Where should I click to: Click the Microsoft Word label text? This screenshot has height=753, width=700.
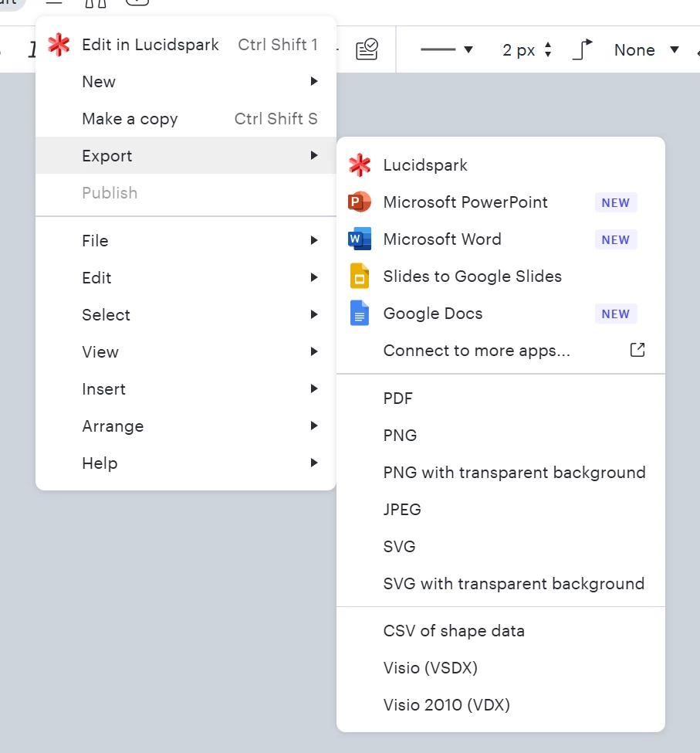[x=442, y=239]
